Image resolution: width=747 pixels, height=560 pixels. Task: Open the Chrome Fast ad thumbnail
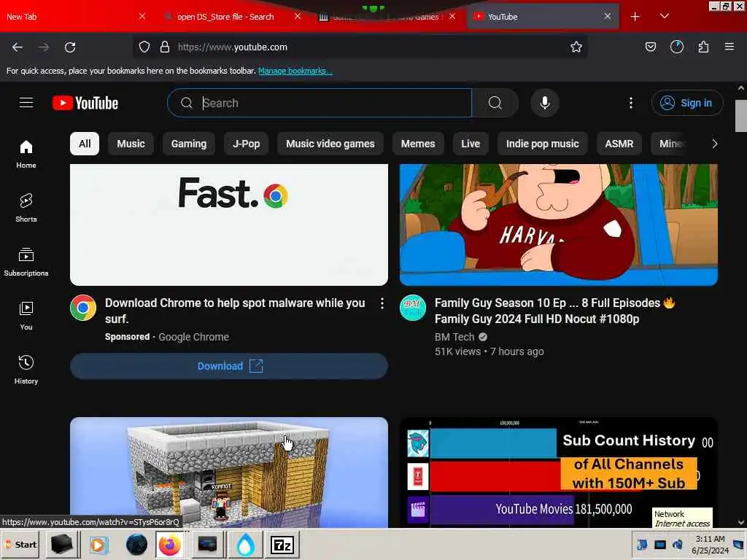229,225
